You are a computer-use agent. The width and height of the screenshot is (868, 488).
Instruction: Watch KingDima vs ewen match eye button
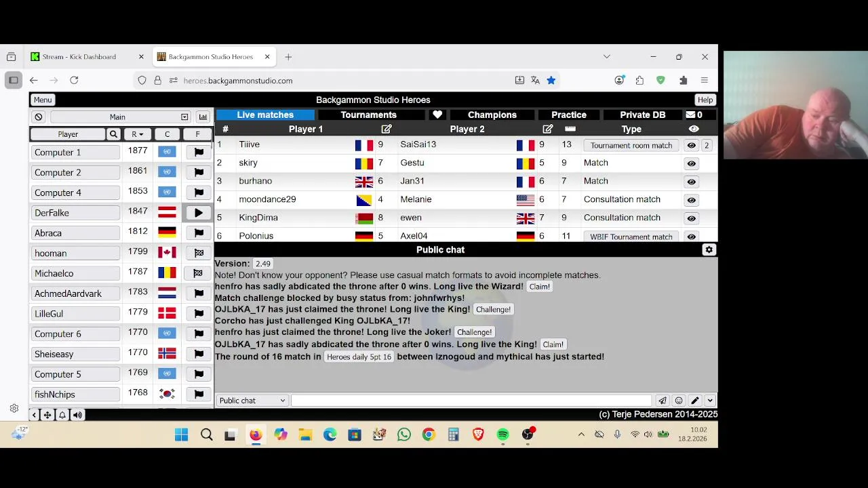pos(691,218)
